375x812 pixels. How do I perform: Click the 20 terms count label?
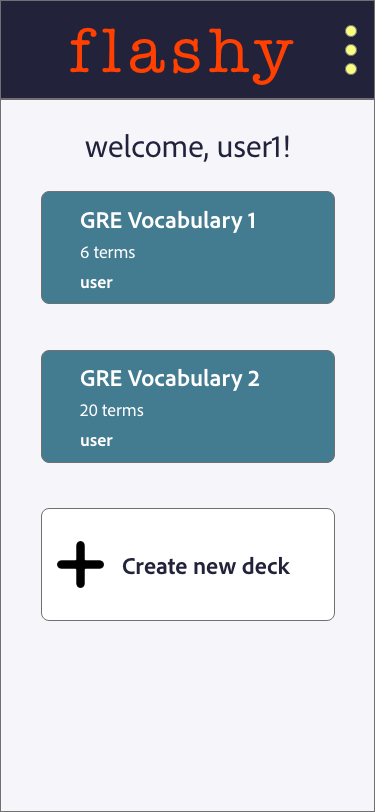(112, 411)
